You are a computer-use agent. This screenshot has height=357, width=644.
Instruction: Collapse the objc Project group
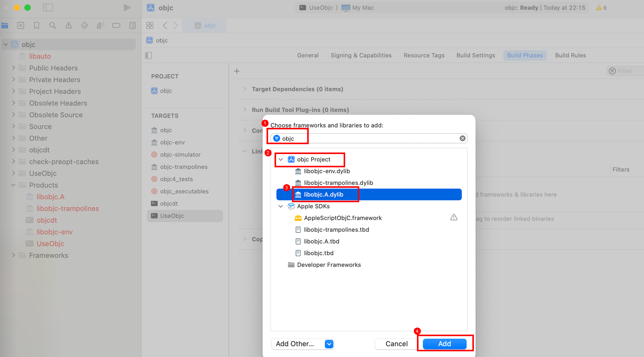click(281, 160)
